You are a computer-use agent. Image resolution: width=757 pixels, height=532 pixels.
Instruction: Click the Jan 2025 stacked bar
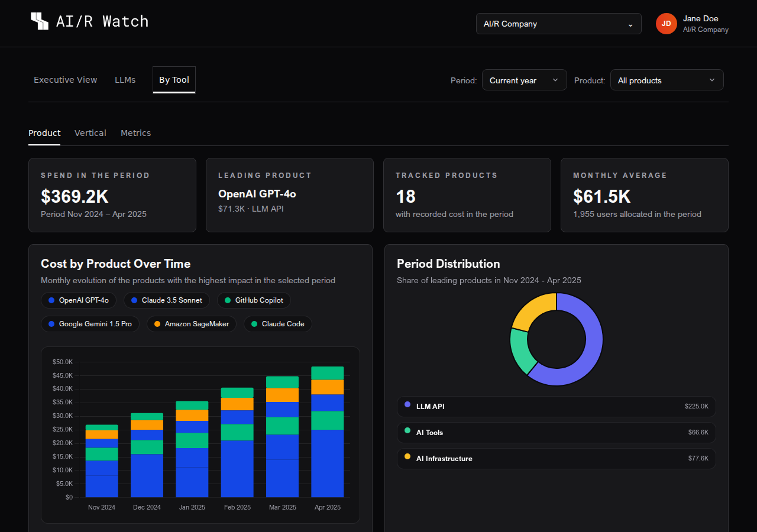[x=192, y=449]
